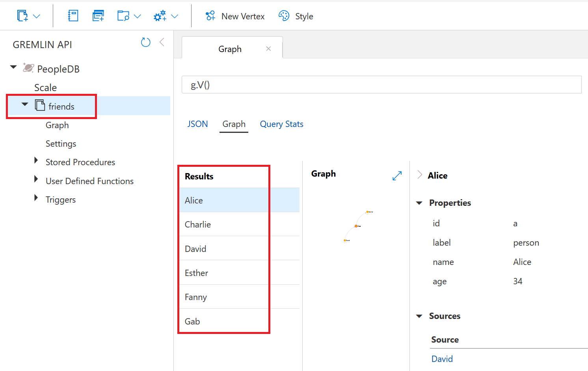Image resolution: width=588 pixels, height=371 pixels.
Task: Open the Query Stats tab
Action: (x=281, y=124)
